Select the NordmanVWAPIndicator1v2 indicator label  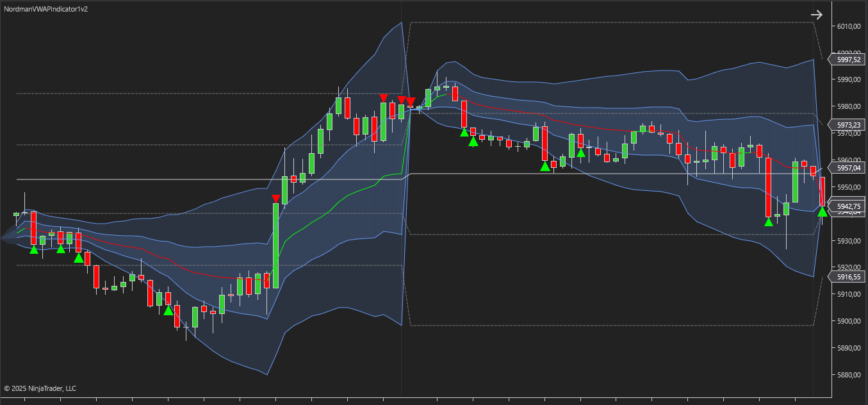pos(46,9)
